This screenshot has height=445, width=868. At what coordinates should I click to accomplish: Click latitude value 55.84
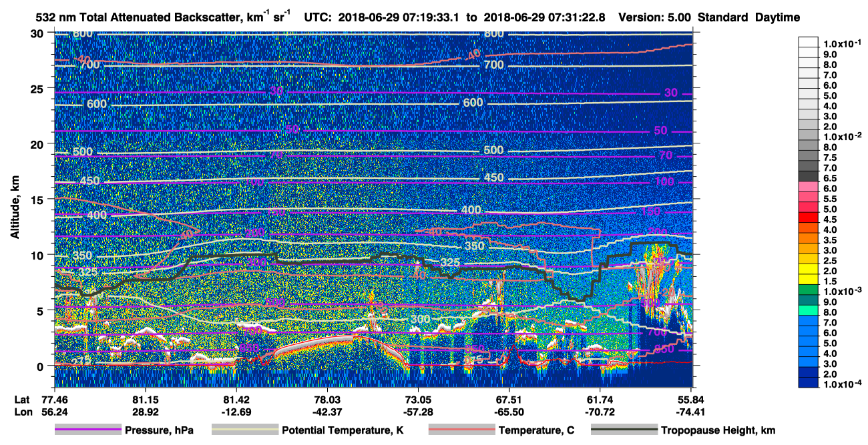pyautogui.click(x=690, y=398)
